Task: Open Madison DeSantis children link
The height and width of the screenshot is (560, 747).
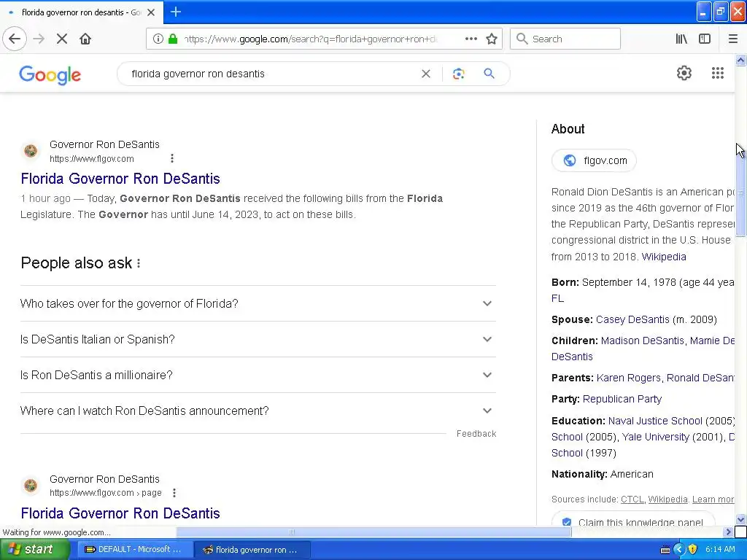Action: pos(643,341)
